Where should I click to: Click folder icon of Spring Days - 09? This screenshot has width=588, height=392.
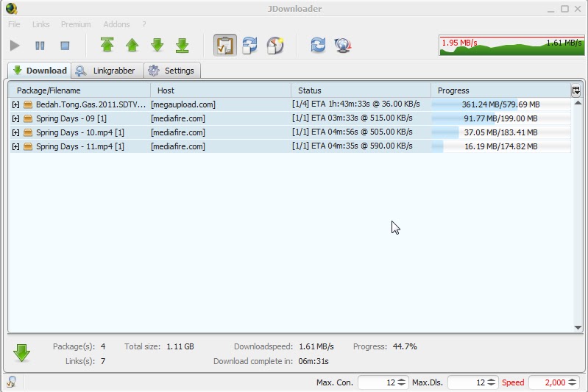[28, 119]
